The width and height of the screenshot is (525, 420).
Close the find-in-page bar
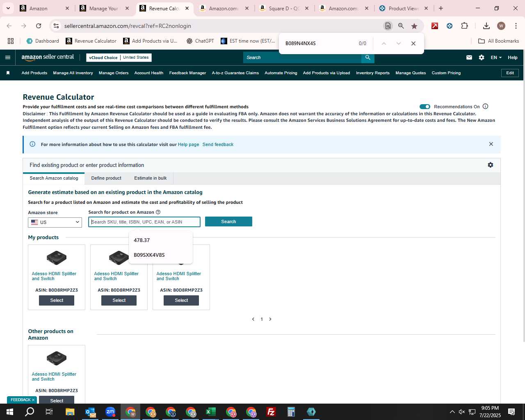413,43
